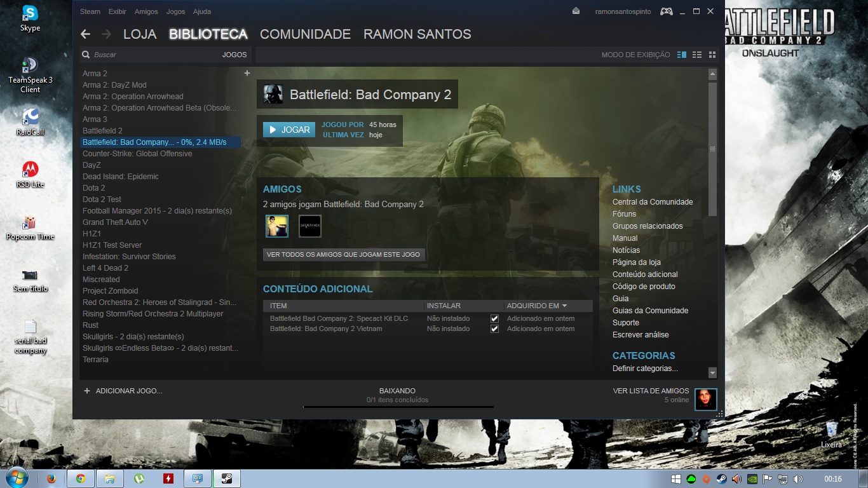
Task: Open Skype desktop shortcut
Action: tap(30, 18)
